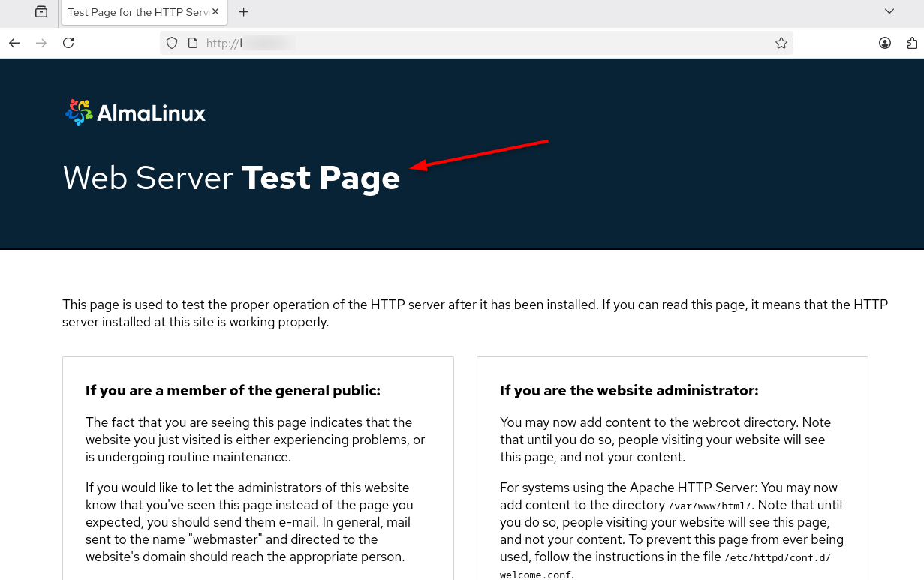
Task: Open the extensions puzzle icon
Action: [913, 43]
